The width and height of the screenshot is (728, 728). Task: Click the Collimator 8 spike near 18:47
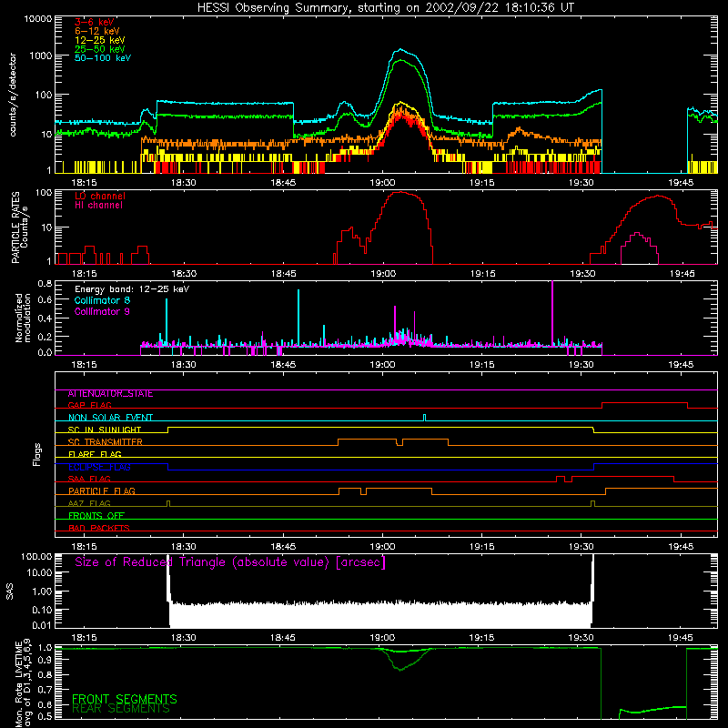click(x=298, y=318)
